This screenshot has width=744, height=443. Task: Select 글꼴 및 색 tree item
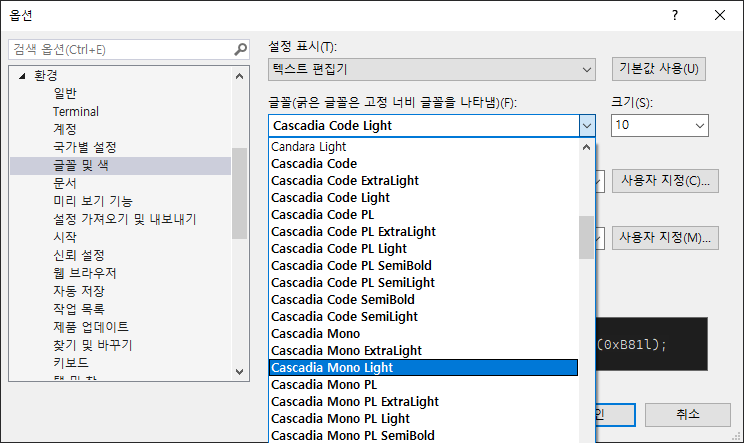121,166
